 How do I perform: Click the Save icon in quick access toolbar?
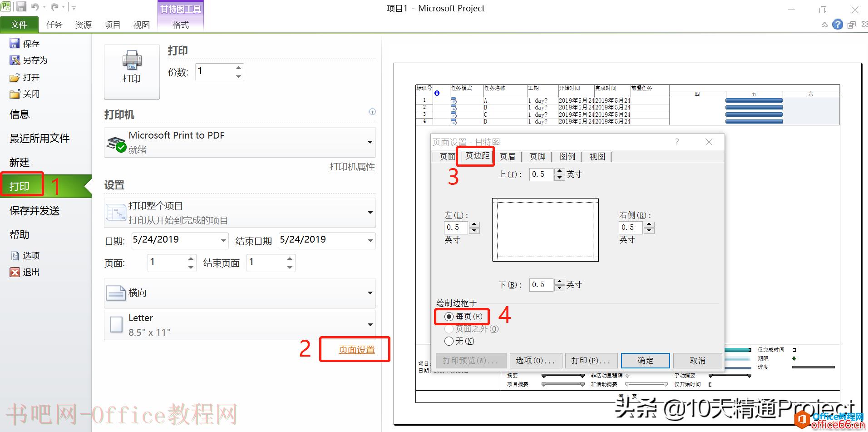tap(21, 7)
